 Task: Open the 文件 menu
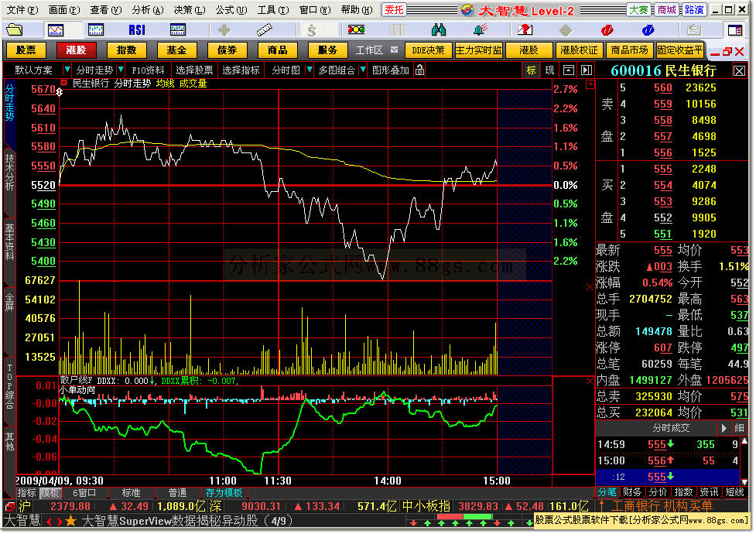coord(22,9)
